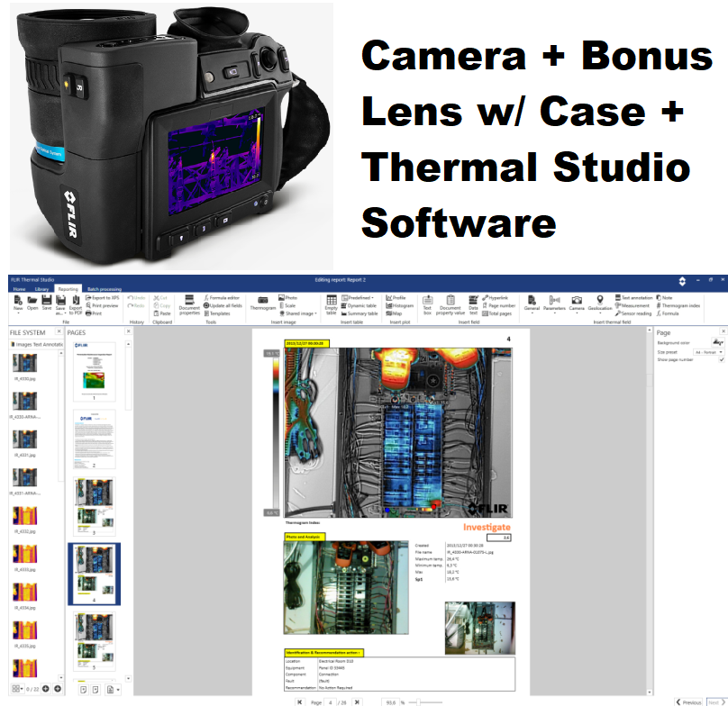
Task: Insert Document property value field
Action: pos(450,305)
